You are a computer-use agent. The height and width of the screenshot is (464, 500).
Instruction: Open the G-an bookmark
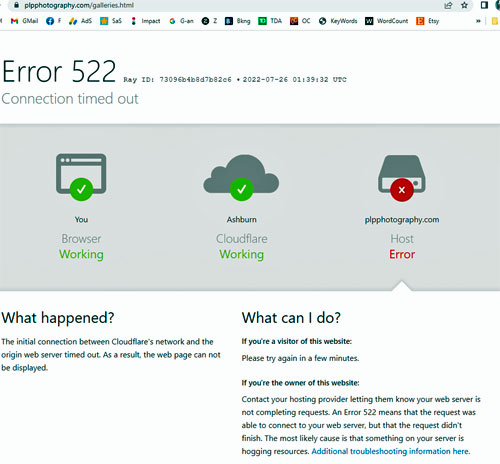[x=181, y=21]
